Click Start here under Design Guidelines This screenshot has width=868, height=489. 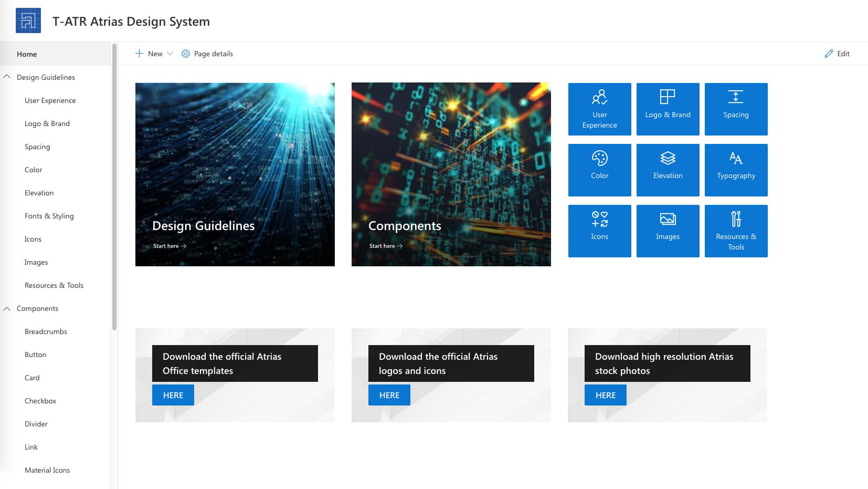coord(169,246)
